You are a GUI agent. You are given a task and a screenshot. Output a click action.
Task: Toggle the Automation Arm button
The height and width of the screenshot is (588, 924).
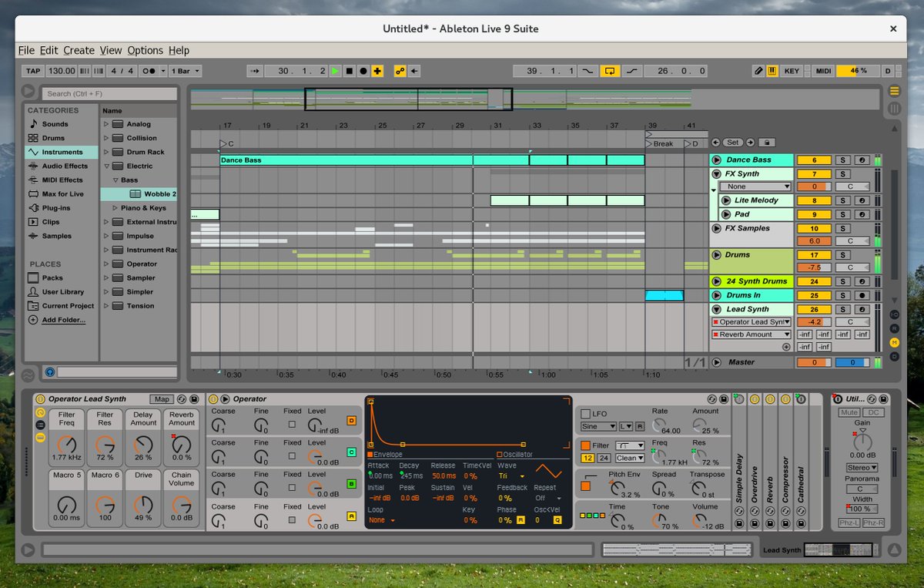pos(400,71)
